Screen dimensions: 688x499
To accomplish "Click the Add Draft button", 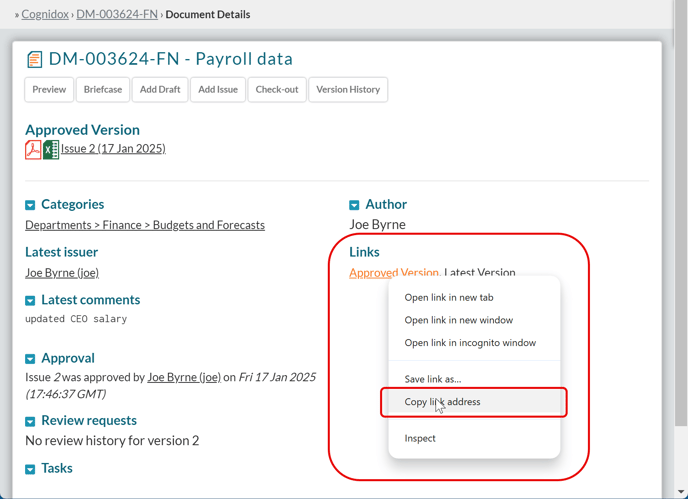I will pyautogui.click(x=160, y=90).
